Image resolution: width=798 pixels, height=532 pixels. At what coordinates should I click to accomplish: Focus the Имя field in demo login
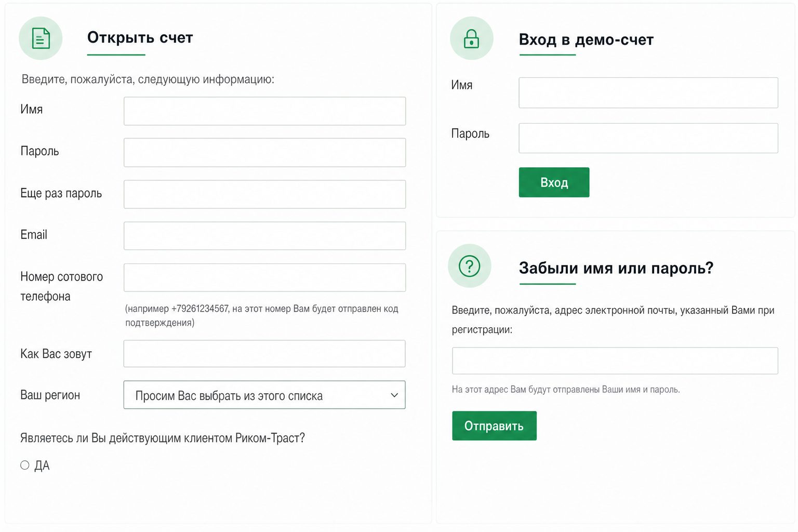point(648,93)
